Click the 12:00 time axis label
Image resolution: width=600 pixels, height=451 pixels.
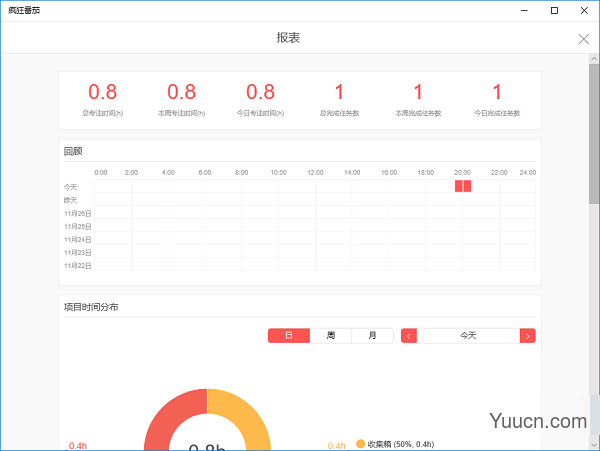point(315,173)
